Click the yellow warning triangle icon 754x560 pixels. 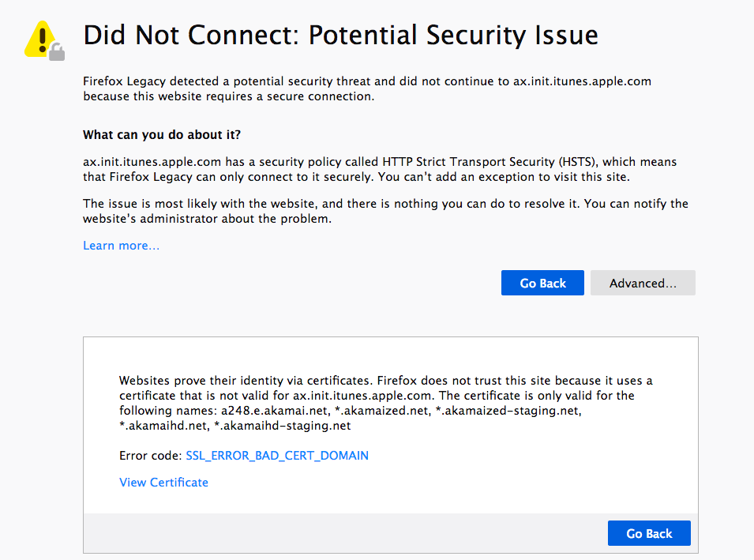point(41,38)
